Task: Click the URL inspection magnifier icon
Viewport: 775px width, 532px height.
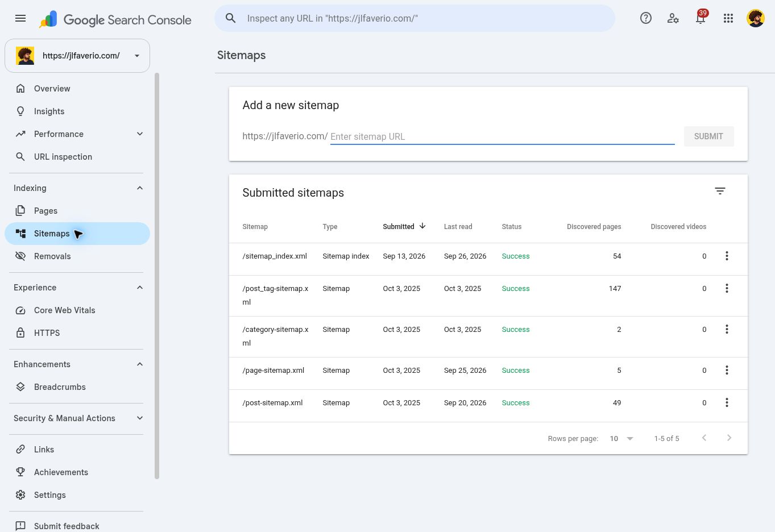Action: tap(20, 157)
